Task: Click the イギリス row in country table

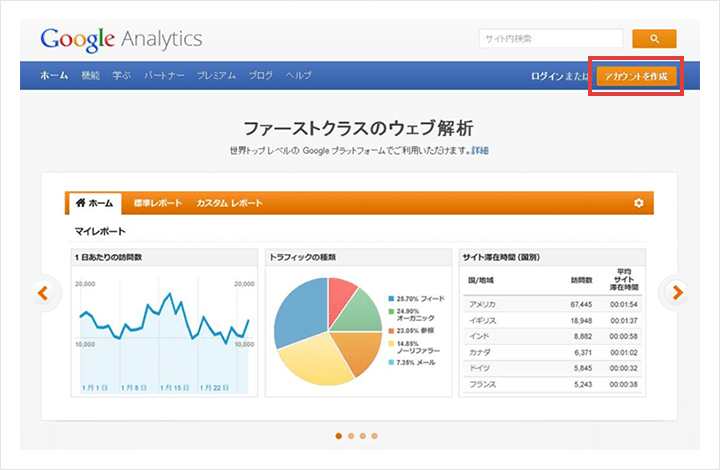Action: pyautogui.click(x=552, y=320)
